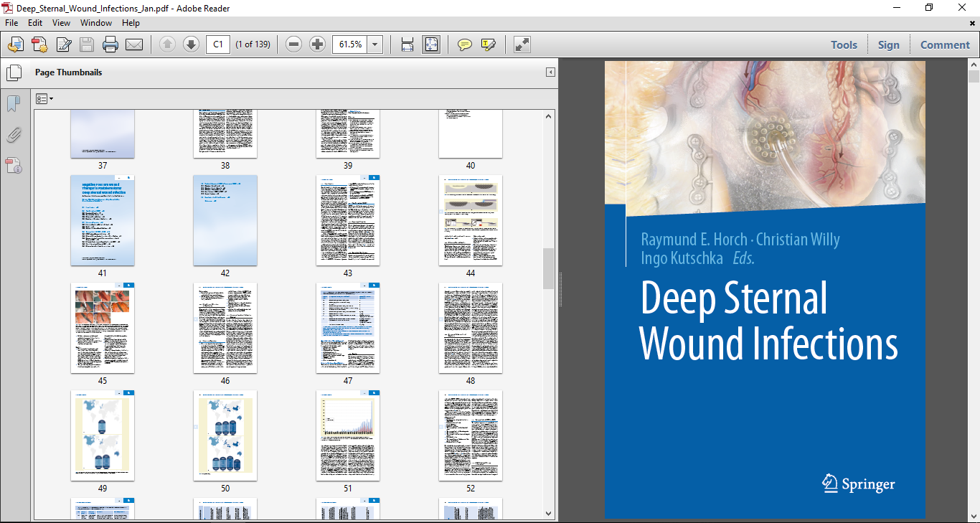Select the highlight text tool
The image size is (980, 523).
(489, 44)
